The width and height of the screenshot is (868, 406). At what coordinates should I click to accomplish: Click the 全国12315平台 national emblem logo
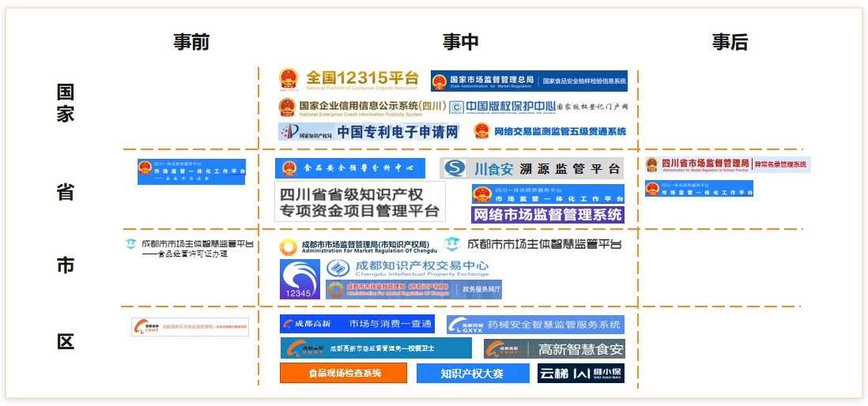coord(289,79)
